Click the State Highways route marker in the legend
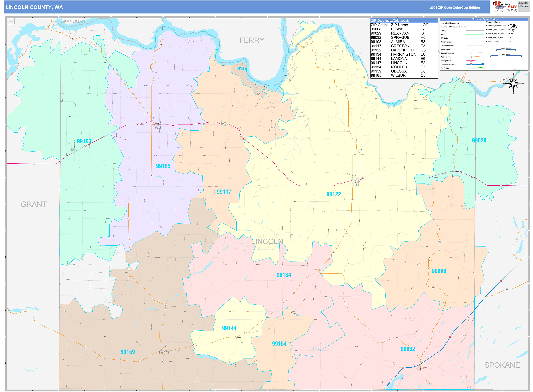Viewport: 533px width, 392px height. coord(471,57)
